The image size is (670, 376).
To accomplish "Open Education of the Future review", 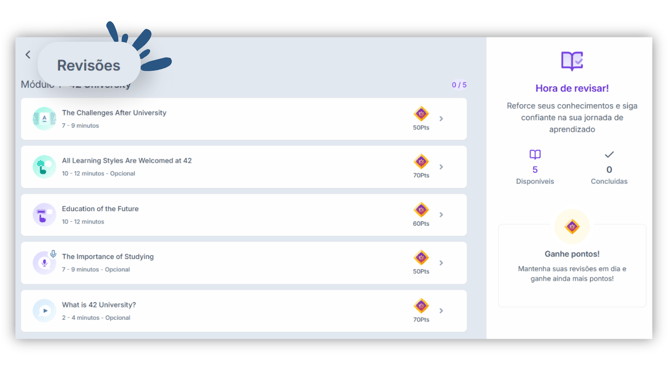I will point(244,215).
